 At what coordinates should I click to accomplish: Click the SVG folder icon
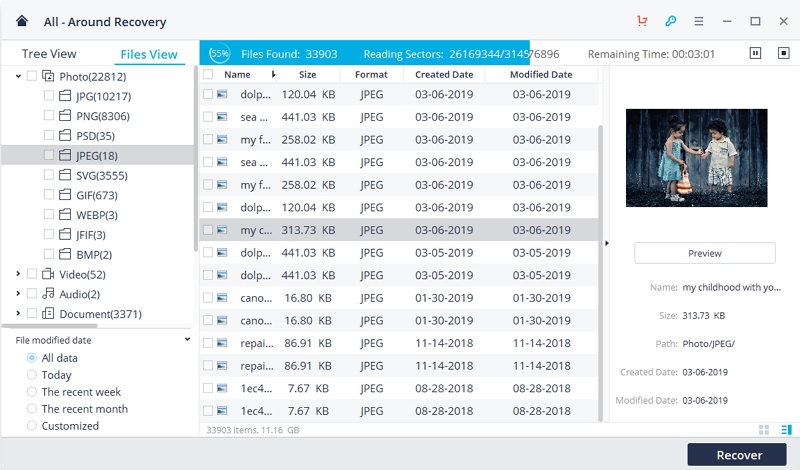click(65, 176)
